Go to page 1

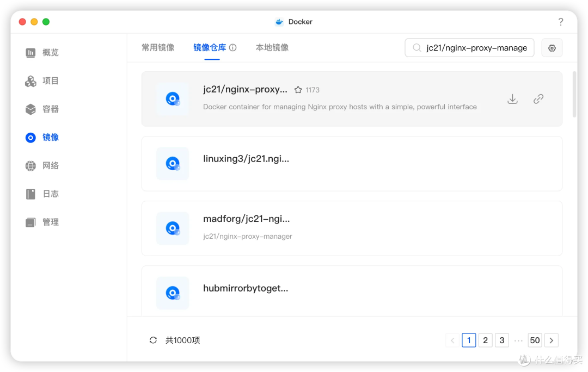(469, 340)
